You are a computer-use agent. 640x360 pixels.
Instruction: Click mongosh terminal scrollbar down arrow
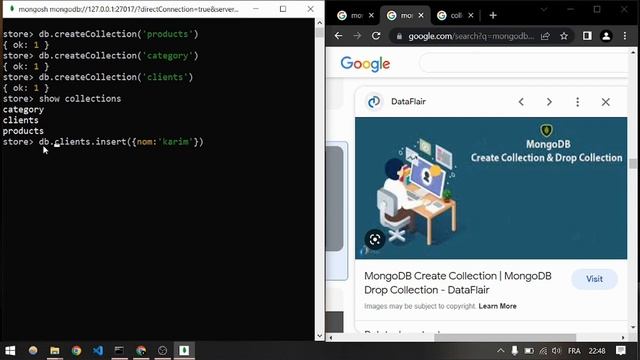point(320,336)
